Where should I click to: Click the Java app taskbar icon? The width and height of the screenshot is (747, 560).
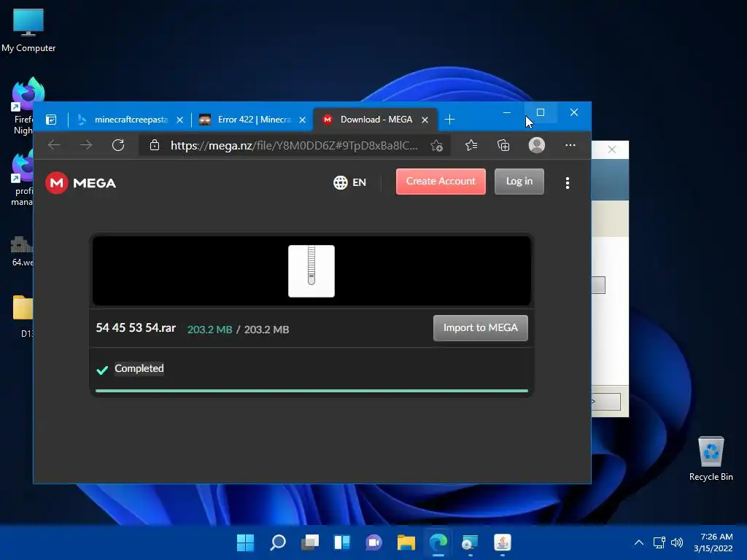tap(503, 542)
